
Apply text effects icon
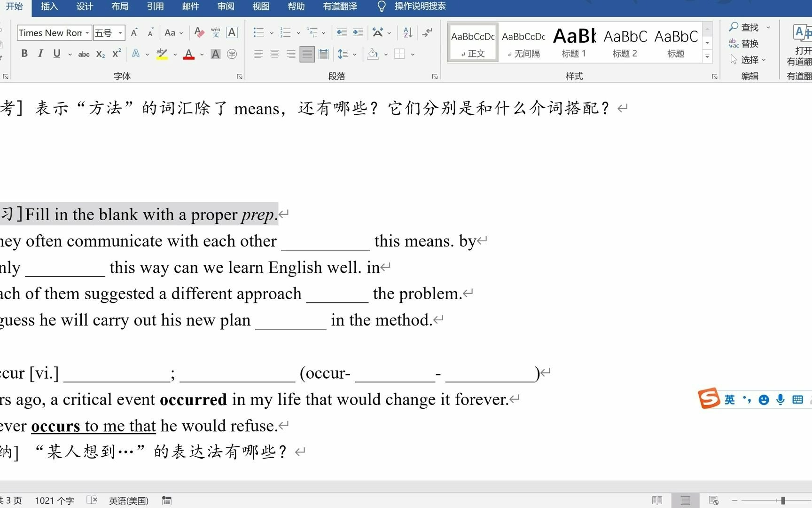point(136,54)
